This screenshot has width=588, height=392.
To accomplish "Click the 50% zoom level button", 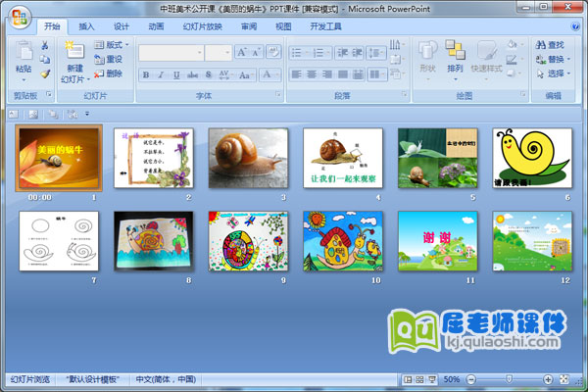I will coord(452,379).
